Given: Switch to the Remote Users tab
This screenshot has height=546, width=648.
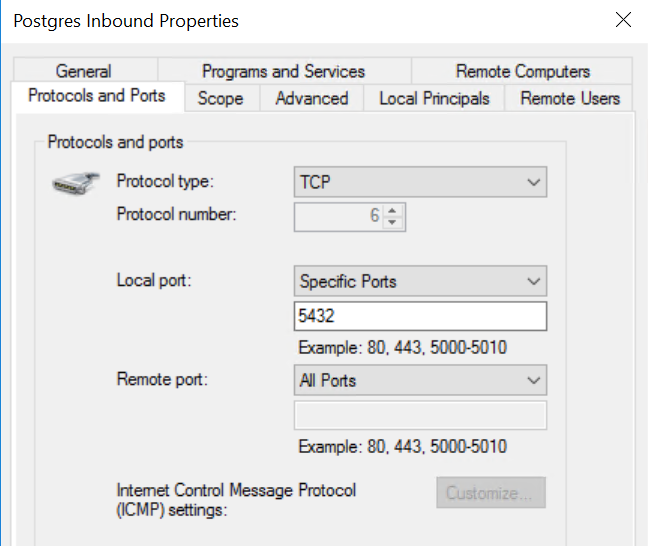Looking at the screenshot, I should [x=570, y=98].
